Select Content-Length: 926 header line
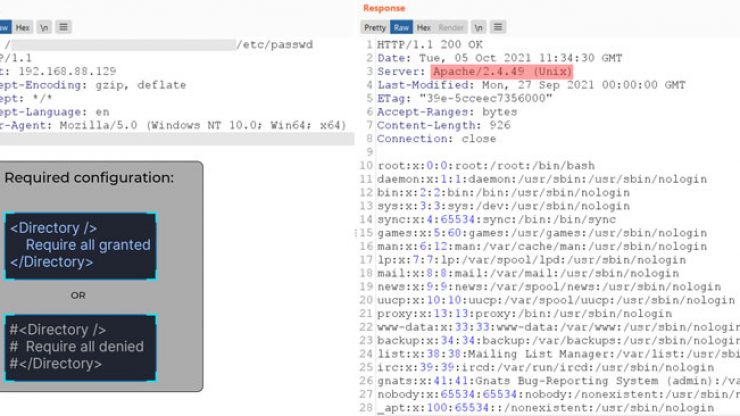The image size is (740, 416). click(443, 125)
